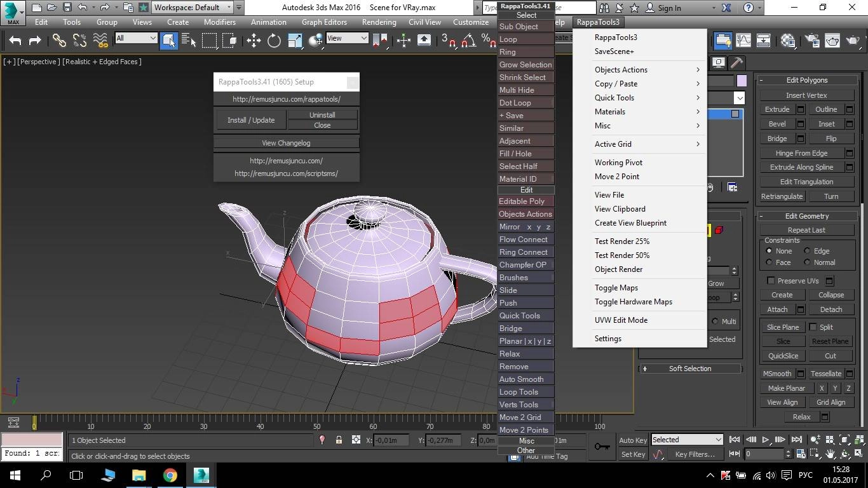This screenshot has width=868, height=488.
Task: Open the Rendering menu
Action: click(379, 22)
